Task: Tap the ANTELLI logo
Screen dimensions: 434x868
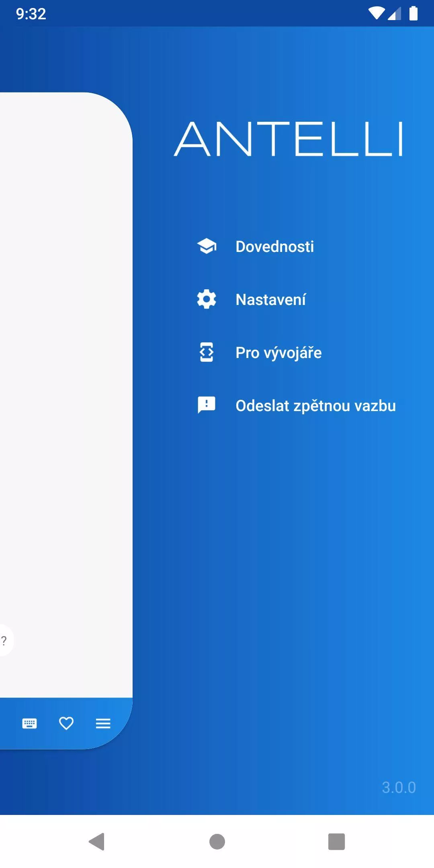Action: pyautogui.click(x=289, y=139)
